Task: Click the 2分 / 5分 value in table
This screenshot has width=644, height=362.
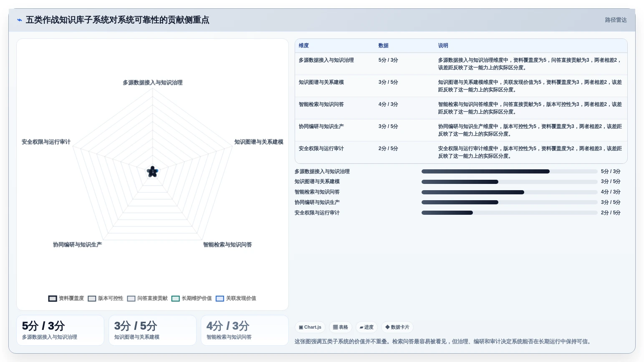Action: (x=388, y=148)
